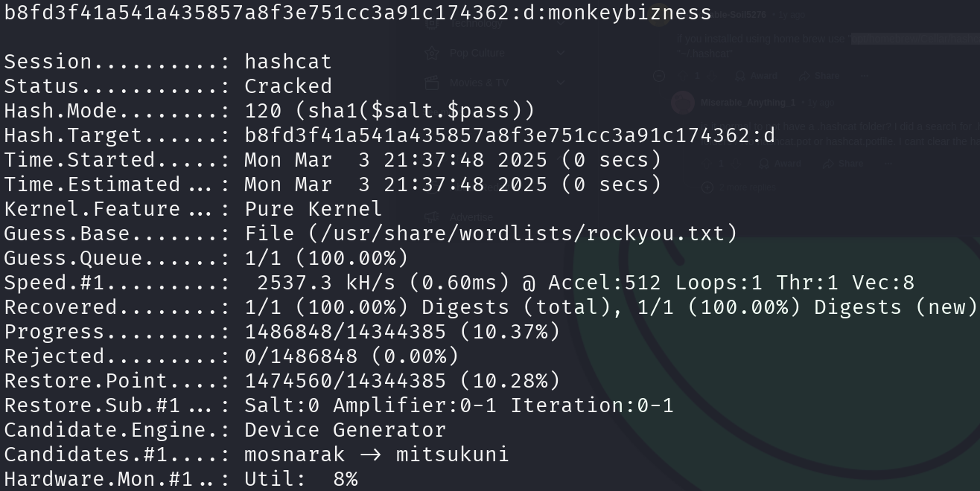The height and width of the screenshot is (491, 980).
Task: Open the Advertise link in sidebar
Action: pyautogui.click(x=471, y=217)
